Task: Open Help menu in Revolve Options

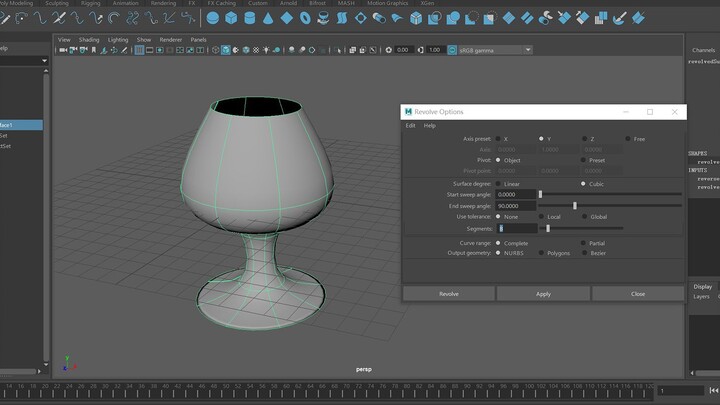Action: [x=429, y=125]
